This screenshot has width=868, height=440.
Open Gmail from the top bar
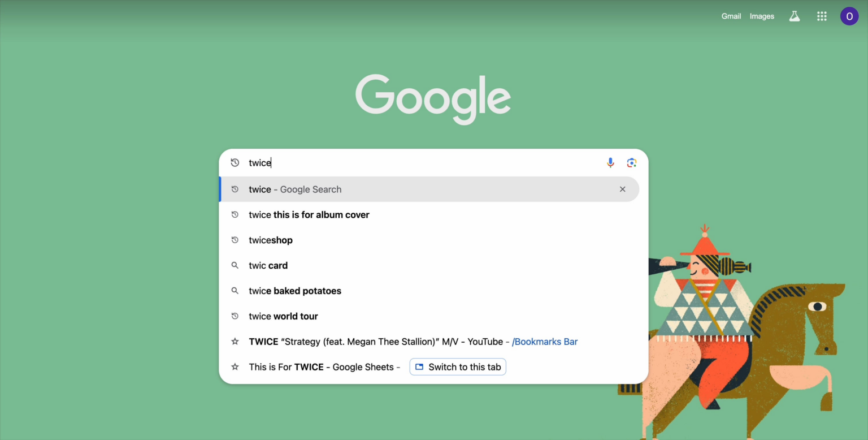tap(731, 16)
